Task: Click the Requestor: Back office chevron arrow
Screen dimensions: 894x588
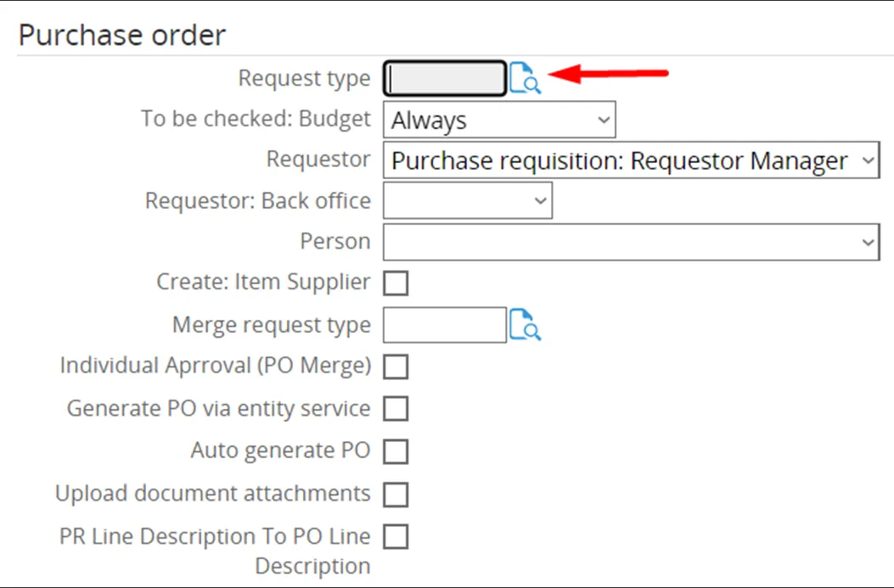Action: coord(541,200)
